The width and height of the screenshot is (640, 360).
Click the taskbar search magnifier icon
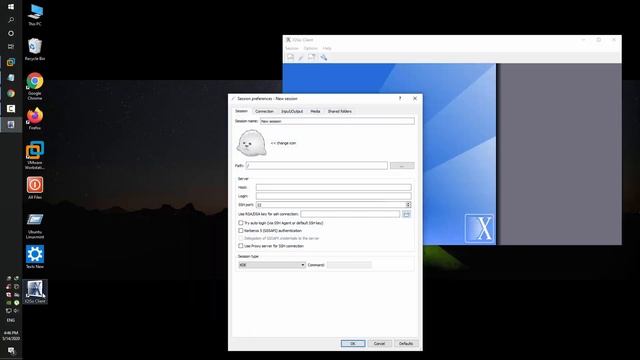click(x=11, y=20)
